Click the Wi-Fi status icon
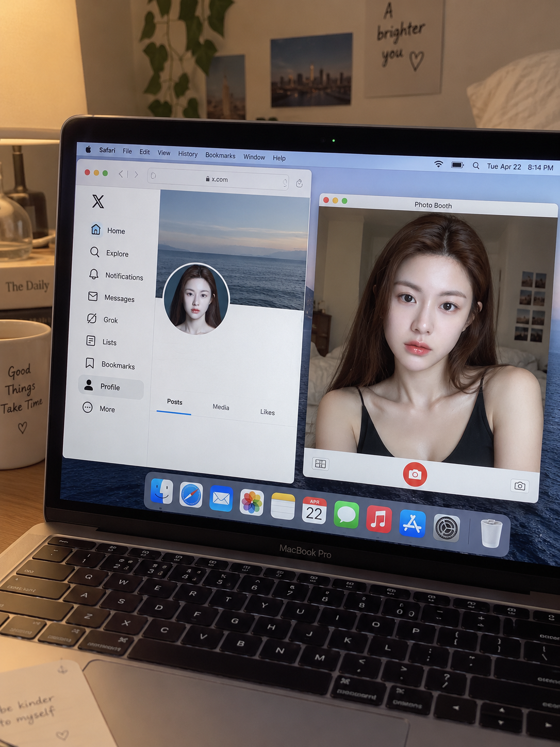560x747 pixels. click(438, 164)
